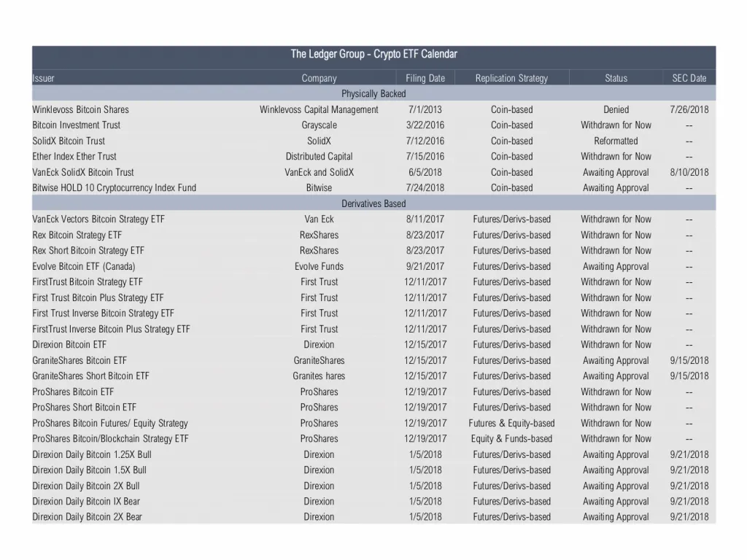Click 'GraniteShares Bitcoin ETF' issuer cell
747x560 pixels.
click(x=80, y=360)
